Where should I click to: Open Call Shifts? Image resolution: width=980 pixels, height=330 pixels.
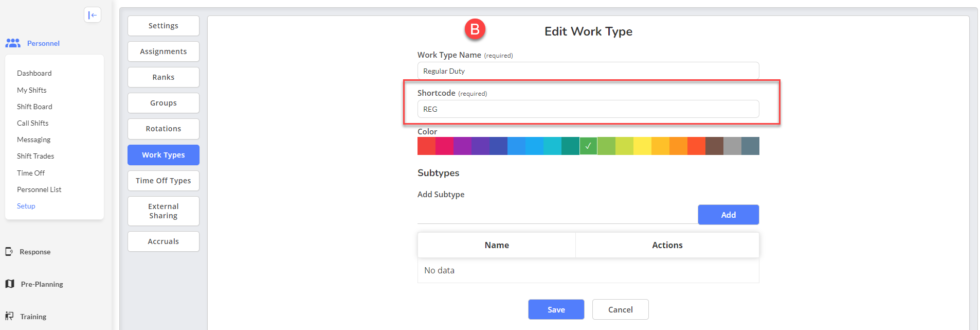coord(33,123)
